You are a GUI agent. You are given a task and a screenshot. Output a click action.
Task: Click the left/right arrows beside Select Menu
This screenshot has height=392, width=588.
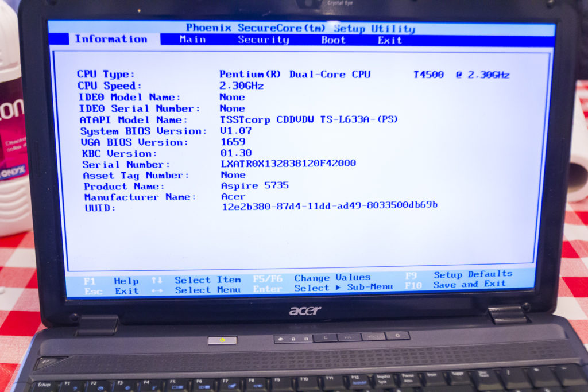pos(156,290)
